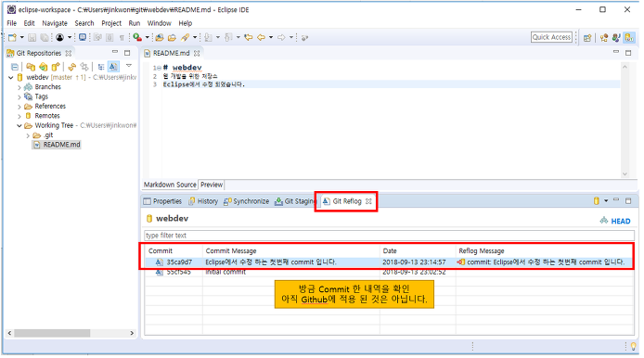Open the Run dropdown arrow
The image size is (644, 358).
(148, 37)
